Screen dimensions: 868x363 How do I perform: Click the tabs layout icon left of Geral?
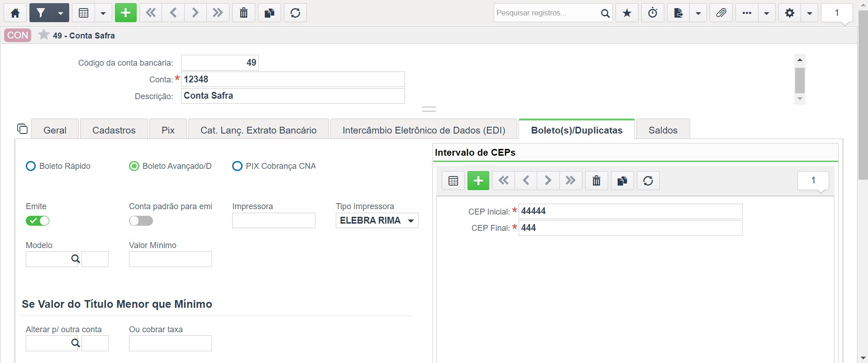[x=22, y=129]
